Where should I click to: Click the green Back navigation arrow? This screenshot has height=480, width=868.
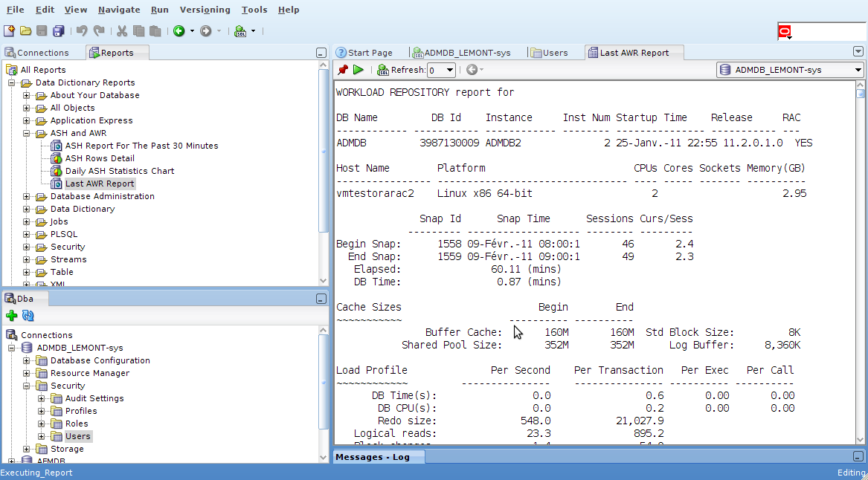[179, 31]
